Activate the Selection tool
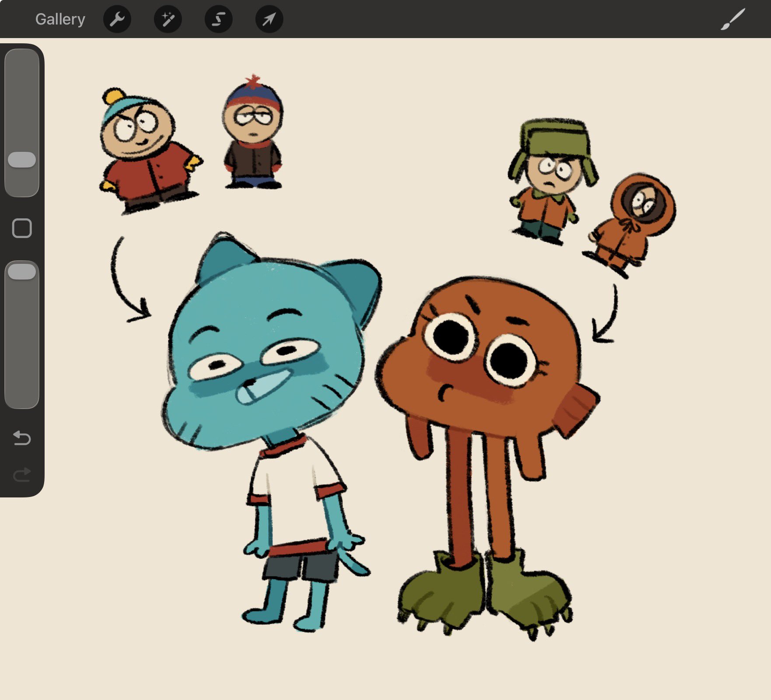 (219, 19)
